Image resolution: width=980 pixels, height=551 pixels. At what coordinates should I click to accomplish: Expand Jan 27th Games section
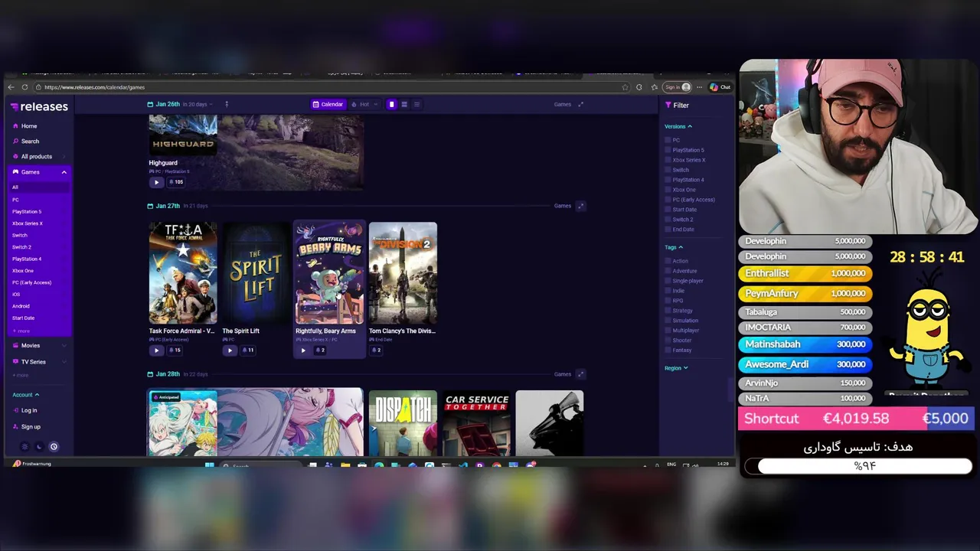(580, 206)
